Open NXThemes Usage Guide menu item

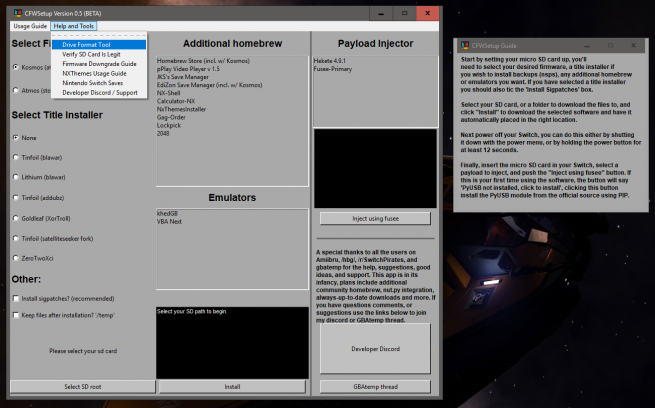[94, 73]
